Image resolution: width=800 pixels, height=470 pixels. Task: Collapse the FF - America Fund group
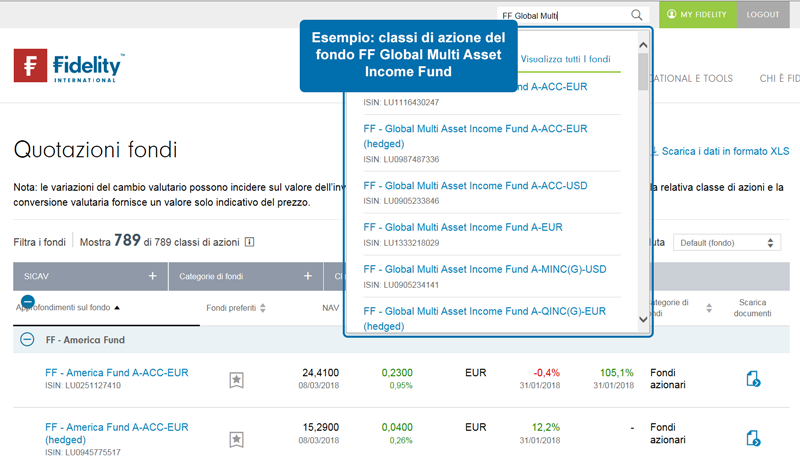click(x=28, y=340)
